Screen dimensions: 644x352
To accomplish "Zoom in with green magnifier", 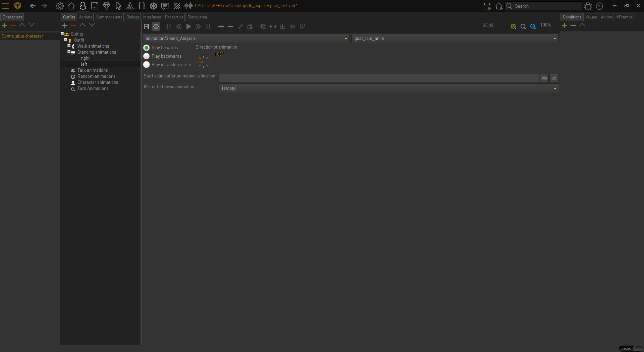I will click(513, 26).
